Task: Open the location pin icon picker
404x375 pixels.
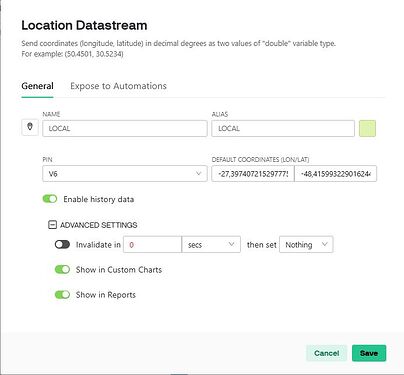Action: tap(30, 127)
